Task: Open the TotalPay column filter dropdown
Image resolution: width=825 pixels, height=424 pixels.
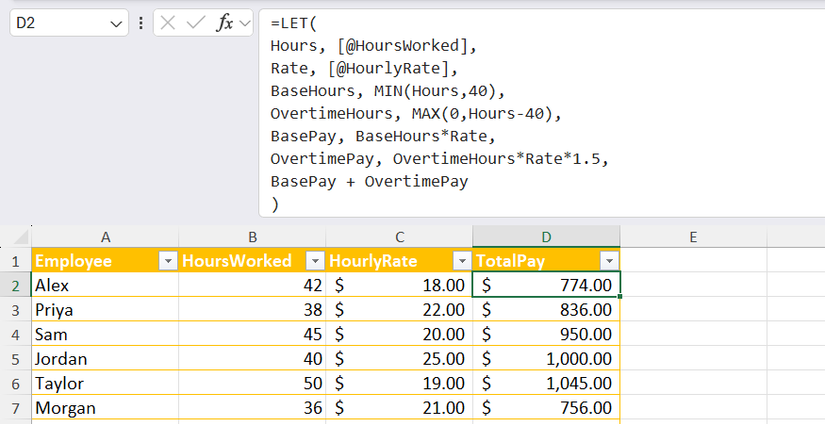Action: pyautogui.click(x=609, y=260)
